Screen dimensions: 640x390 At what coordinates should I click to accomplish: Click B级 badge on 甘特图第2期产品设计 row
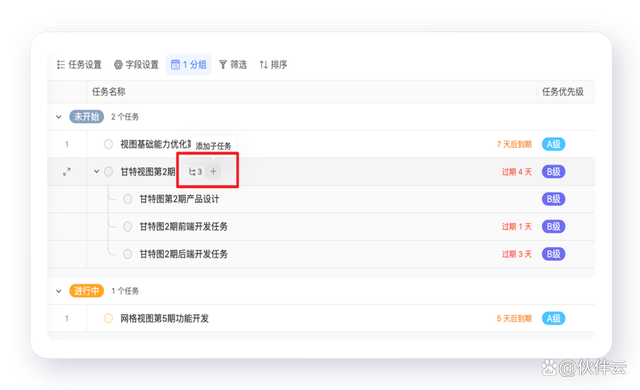pyautogui.click(x=553, y=199)
